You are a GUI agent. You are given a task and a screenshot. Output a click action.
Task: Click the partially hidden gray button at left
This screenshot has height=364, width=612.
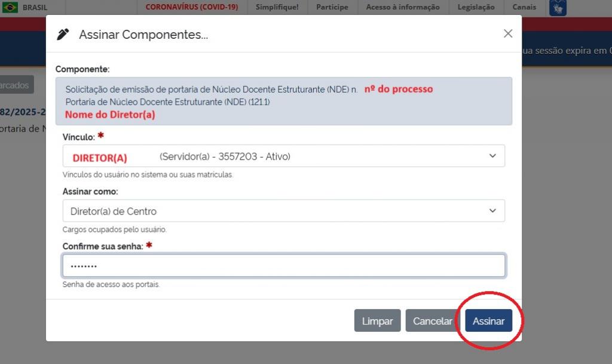pos(16,85)
